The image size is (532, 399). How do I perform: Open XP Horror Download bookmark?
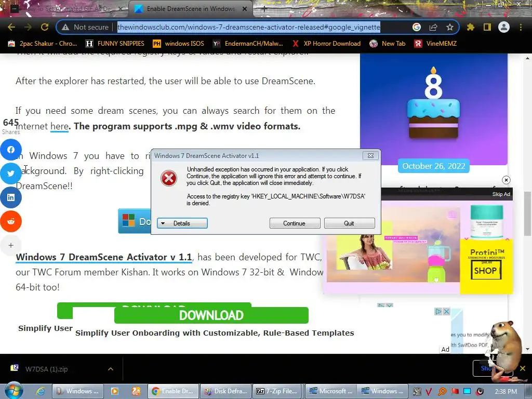click(x=327, y=44)
